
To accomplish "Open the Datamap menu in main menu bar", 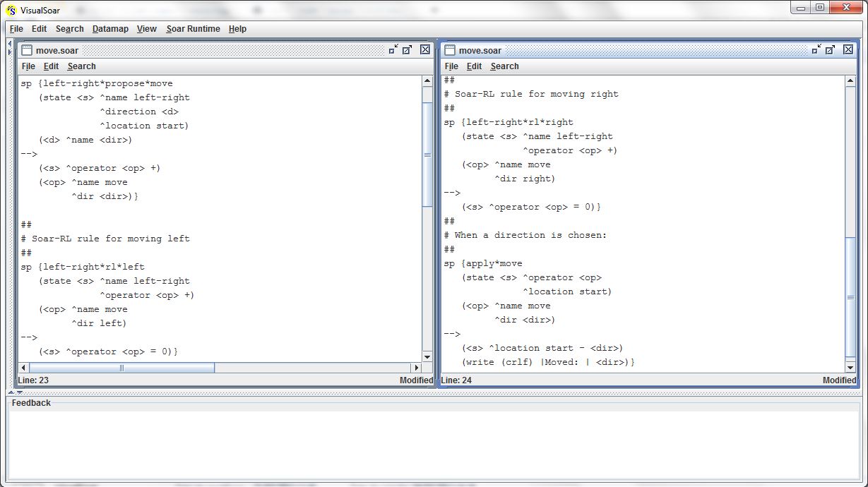I will (110, 29).
